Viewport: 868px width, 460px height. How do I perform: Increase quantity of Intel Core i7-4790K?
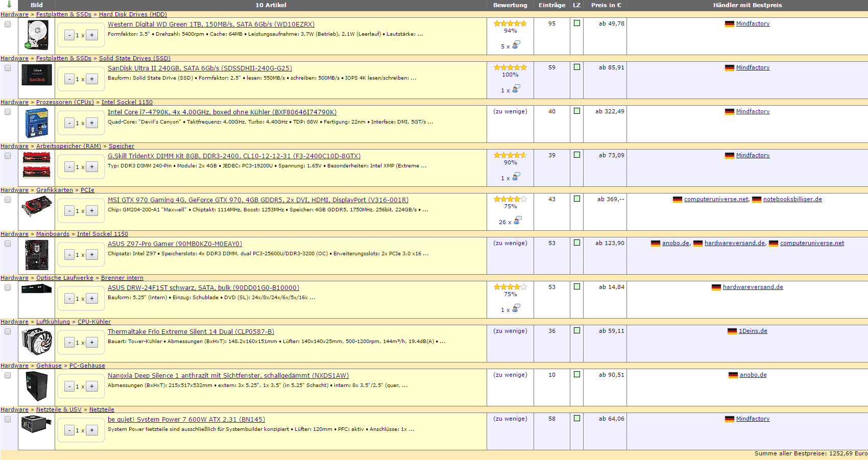(92, 123)
